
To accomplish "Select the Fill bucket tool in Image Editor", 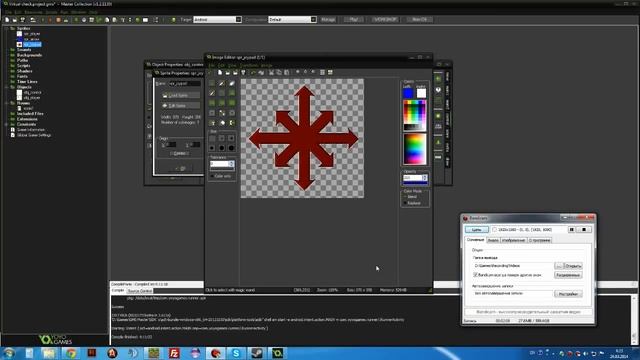I will (x=222, y=122).
